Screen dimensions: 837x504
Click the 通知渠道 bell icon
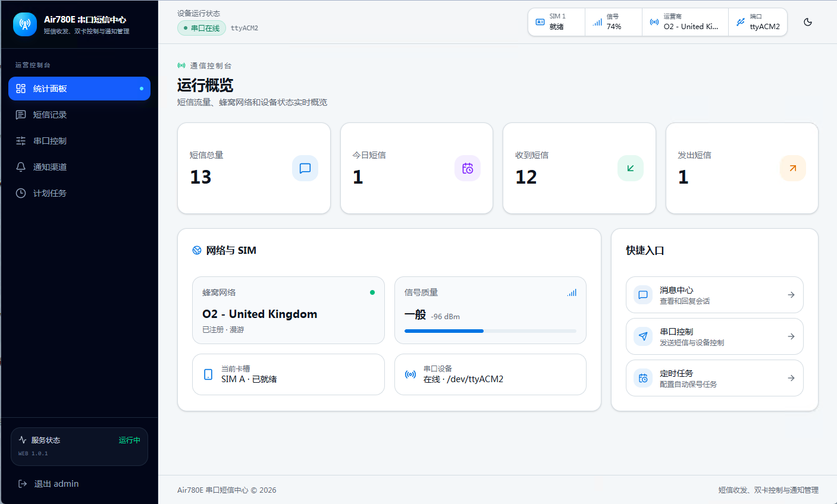[x=21, y=167]
